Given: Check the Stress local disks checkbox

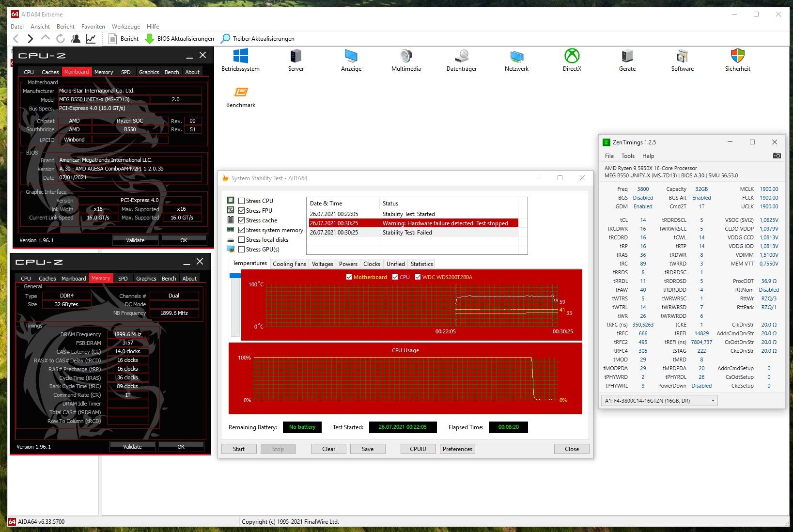Looking at the screenshot, I should point(241,240).
